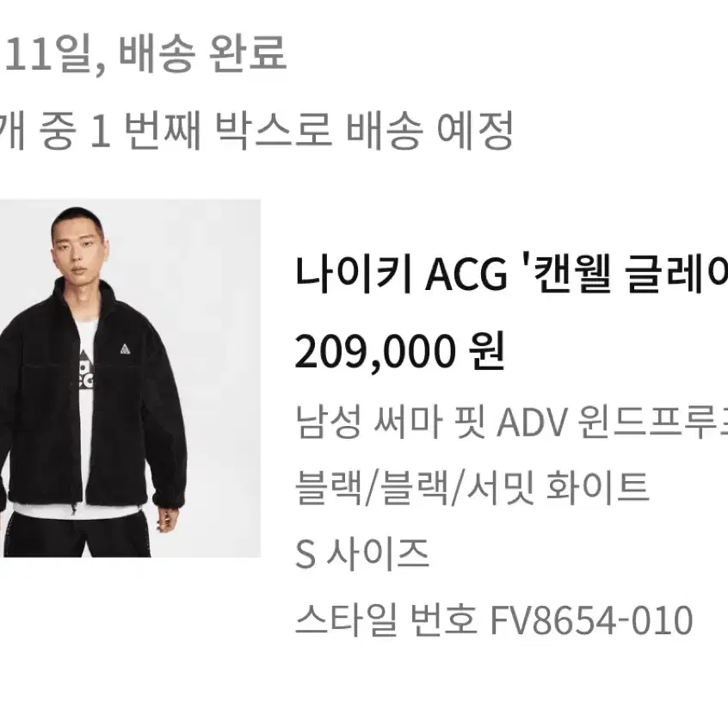
Task: Click the 스타일 번호 label text
Action: [386, 620]
